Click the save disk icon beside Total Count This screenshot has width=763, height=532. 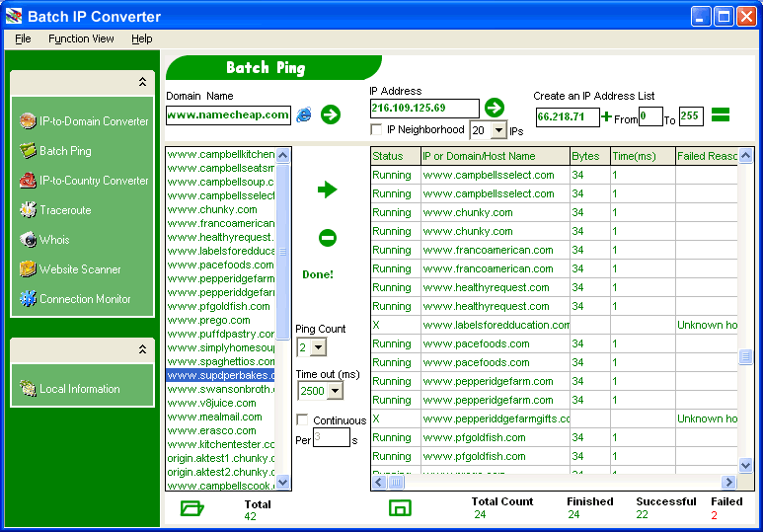400,508
